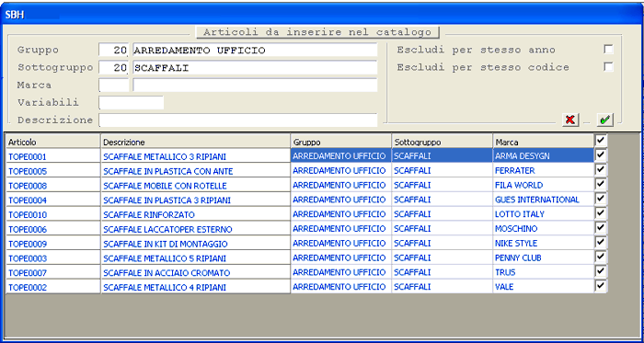
Task: Click the NIKE STYLE brand cell
Action: [x=543, y=244]
